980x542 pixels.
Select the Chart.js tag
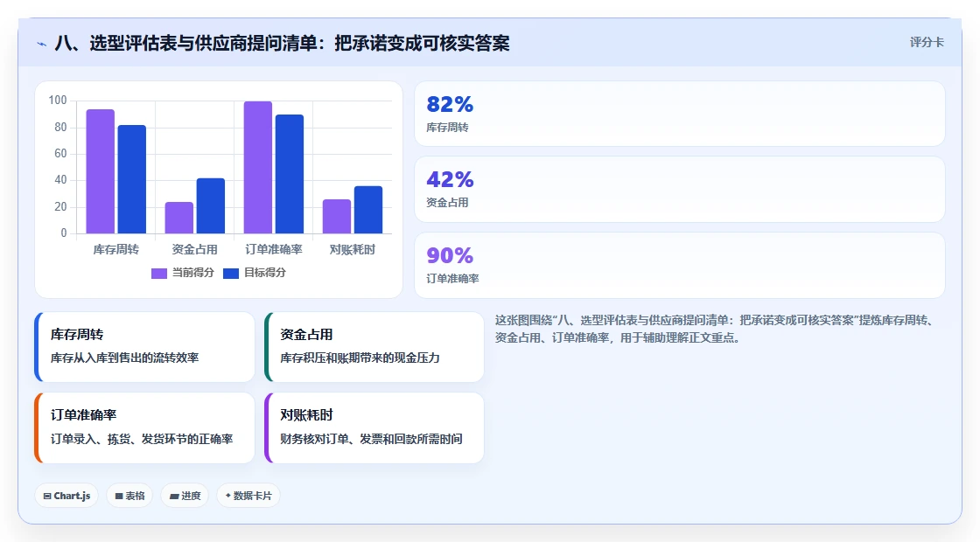pos(66,496)
